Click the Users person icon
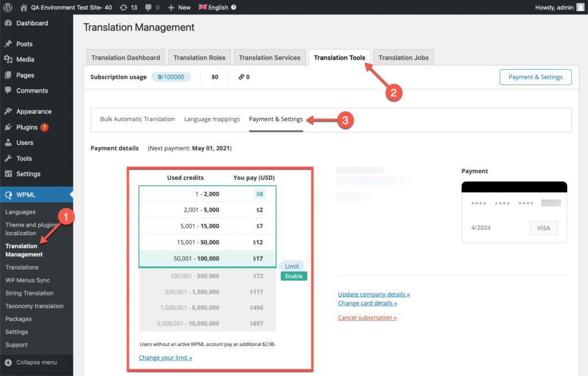 tap(8, 143)
